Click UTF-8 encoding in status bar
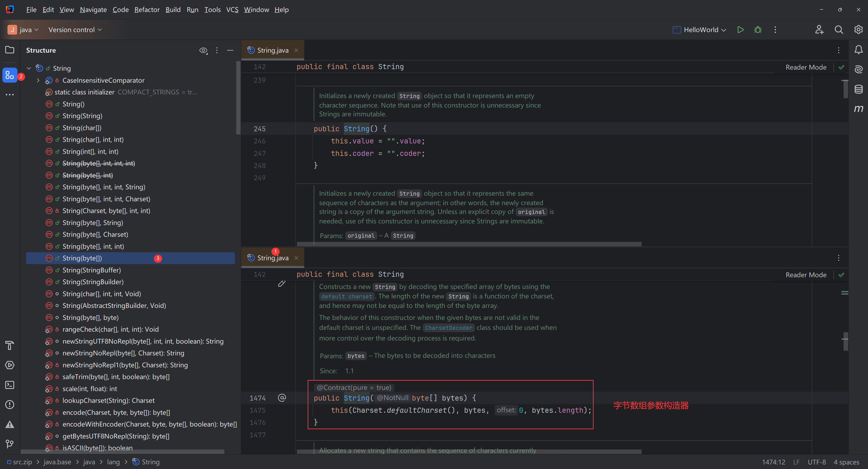 (816, 462)
